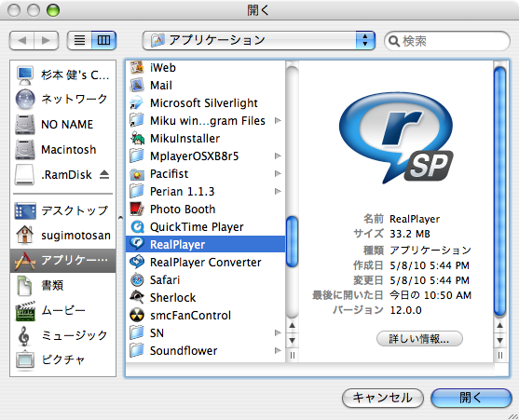Click the 詳しい情報... button
This screenshot has height=420, width=519.
click(x=419, y=339)
